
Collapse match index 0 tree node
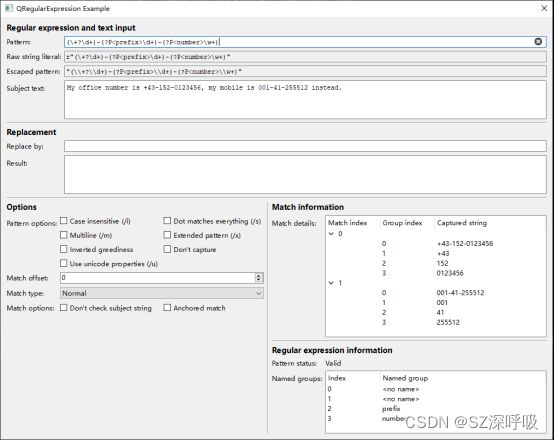pos(331,234)
